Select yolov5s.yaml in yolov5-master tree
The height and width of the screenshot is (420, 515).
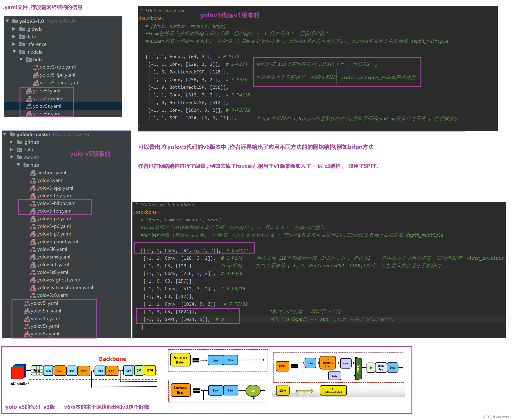click(45, 326)
